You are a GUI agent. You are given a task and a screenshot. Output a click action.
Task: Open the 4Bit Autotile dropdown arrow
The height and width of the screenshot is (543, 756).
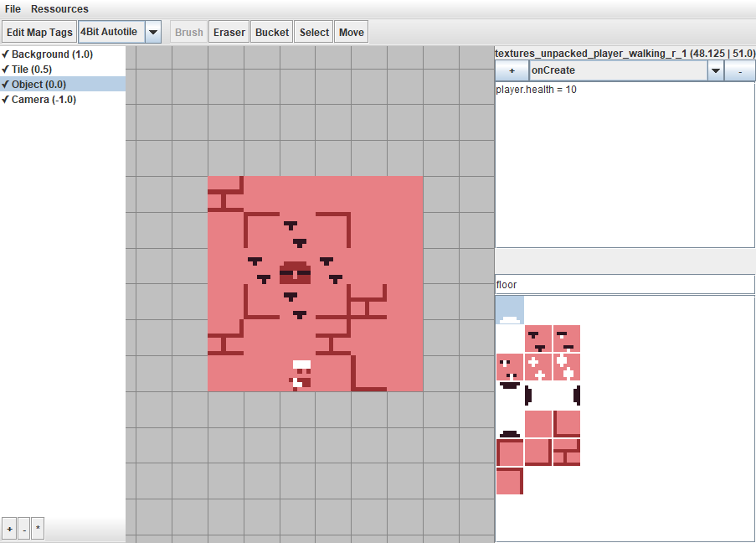point(152,31)
